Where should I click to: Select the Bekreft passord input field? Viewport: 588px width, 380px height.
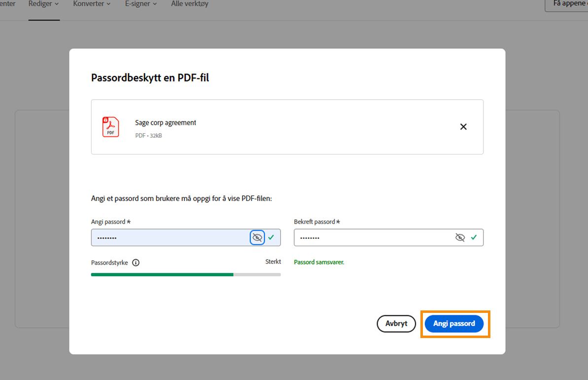[x=375, y=237]
